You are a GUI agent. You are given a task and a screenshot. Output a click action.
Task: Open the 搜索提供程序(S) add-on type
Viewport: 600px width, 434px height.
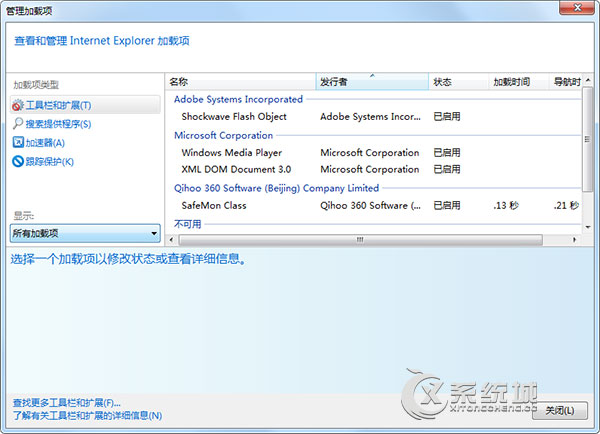[x=58, y=124]
